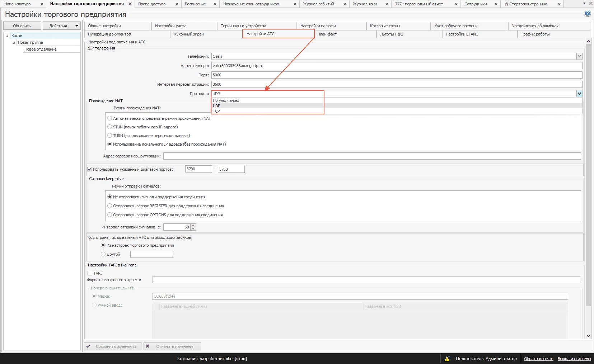This screenshot has height=364, width=594.
Task: Select STUN NAT traversal mode
Action: coord(110,127)
